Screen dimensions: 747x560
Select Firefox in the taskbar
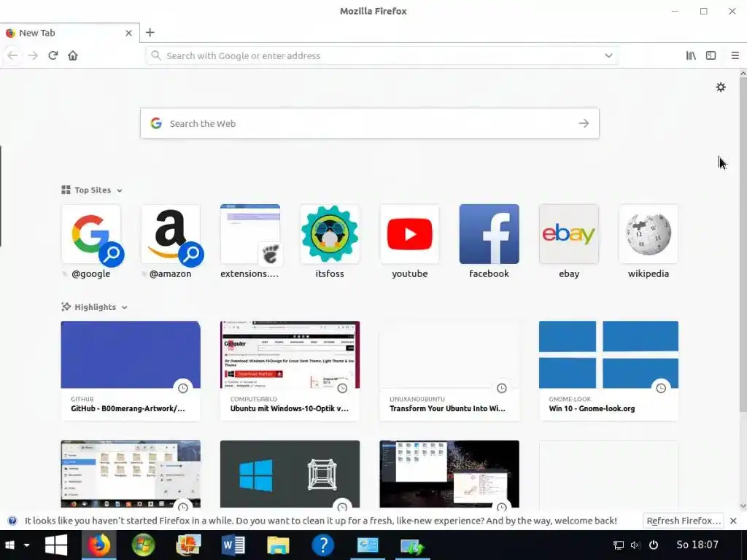click(x=98, y=545)
